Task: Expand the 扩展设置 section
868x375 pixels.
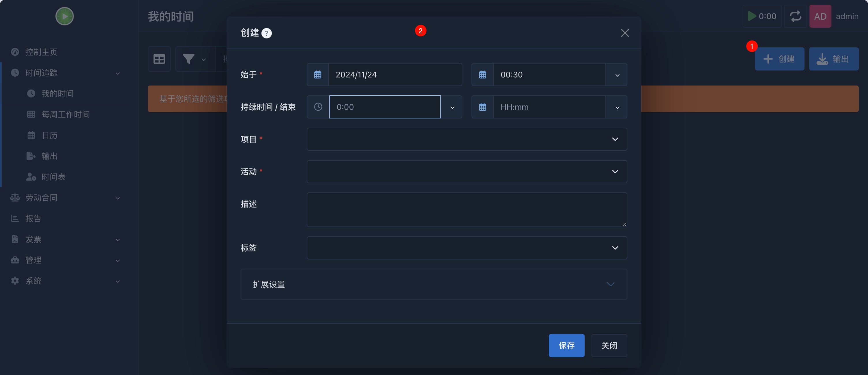Action: 434,284
